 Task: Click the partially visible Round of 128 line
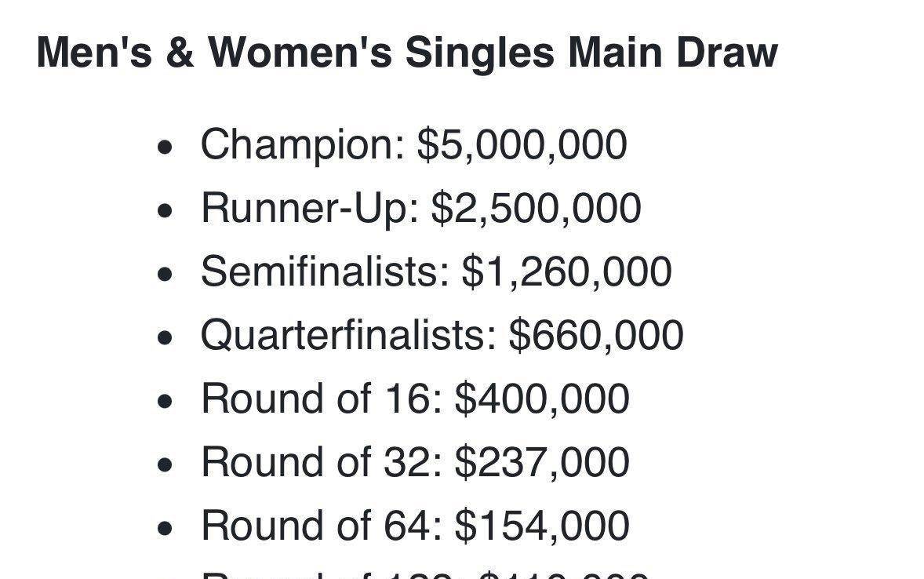425,574
